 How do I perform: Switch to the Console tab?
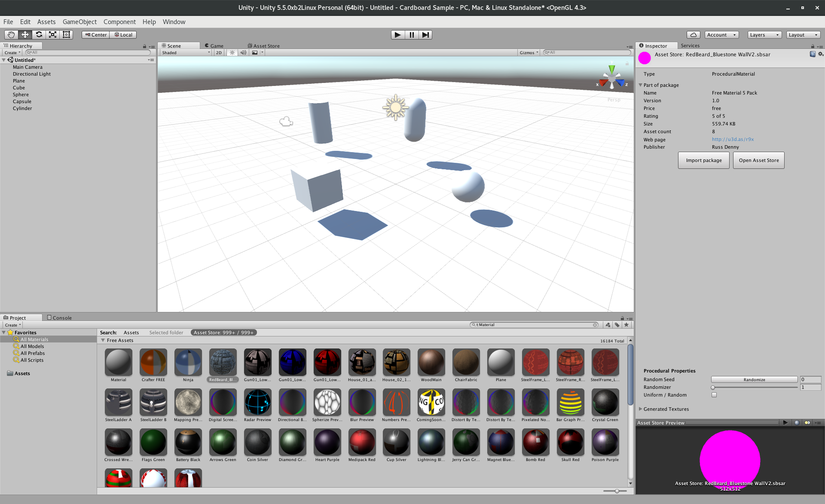point(59,318)
